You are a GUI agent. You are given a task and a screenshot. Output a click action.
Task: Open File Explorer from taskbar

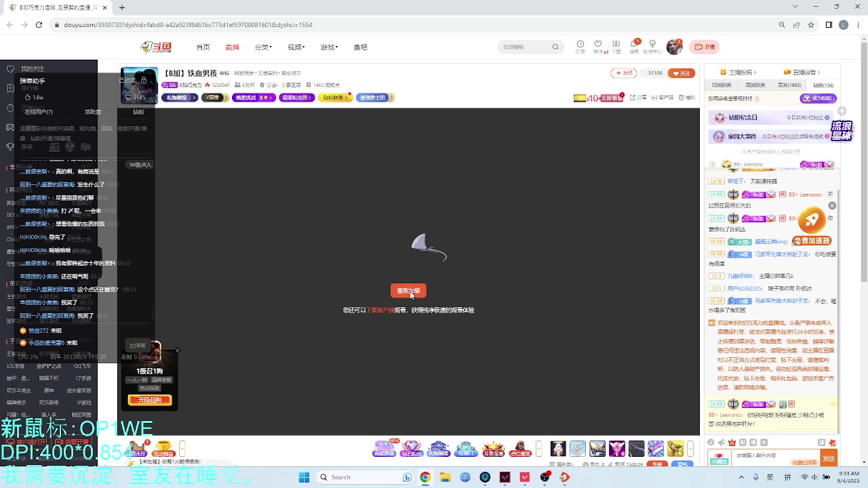point(445,477)
